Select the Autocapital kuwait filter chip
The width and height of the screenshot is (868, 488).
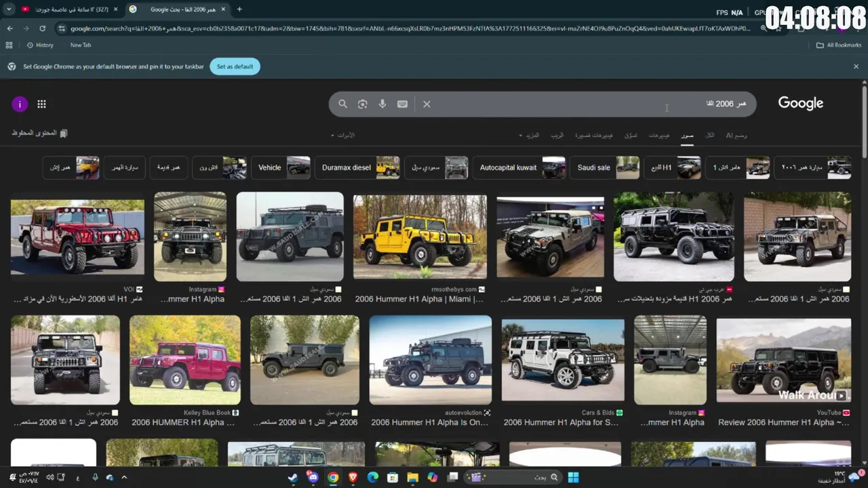[519, 167]
